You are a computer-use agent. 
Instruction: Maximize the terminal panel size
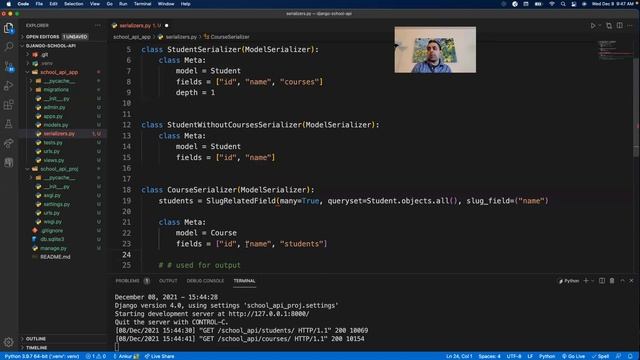pyautogui.click(x=622, y=281)
